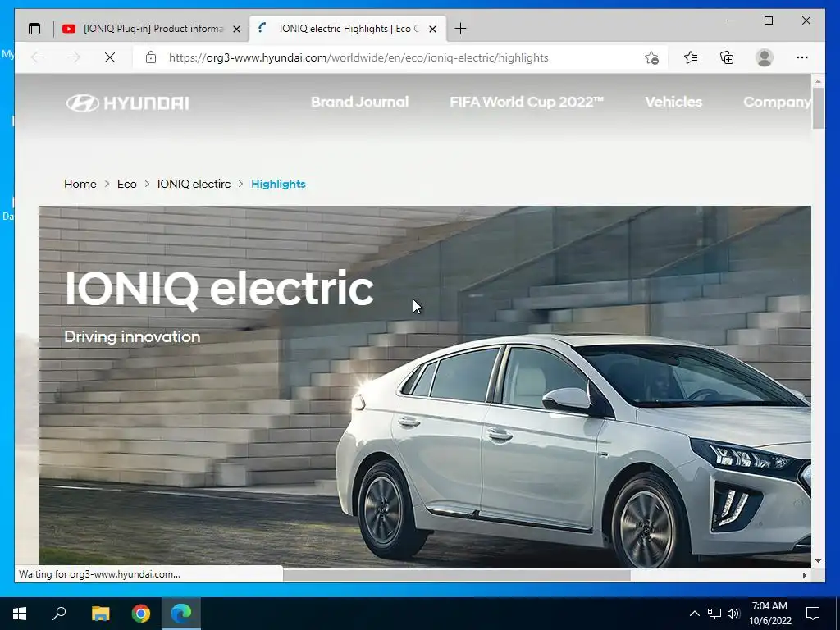
Task: Open File Explorer from taskbar
Action: [x=100, y=614]
